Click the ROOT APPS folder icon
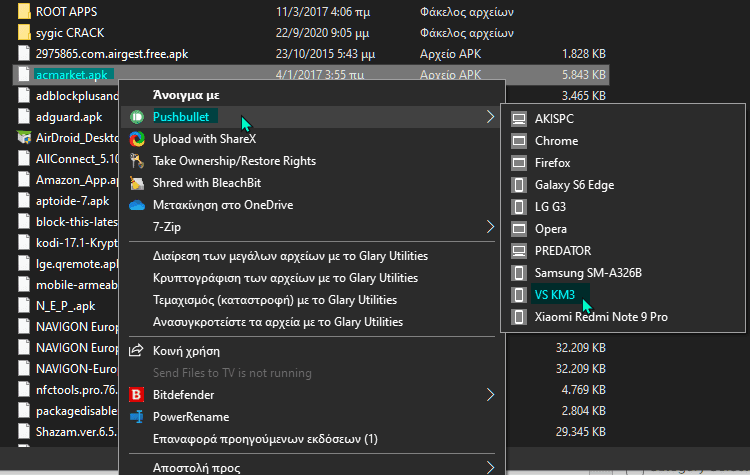 (24, 11)
